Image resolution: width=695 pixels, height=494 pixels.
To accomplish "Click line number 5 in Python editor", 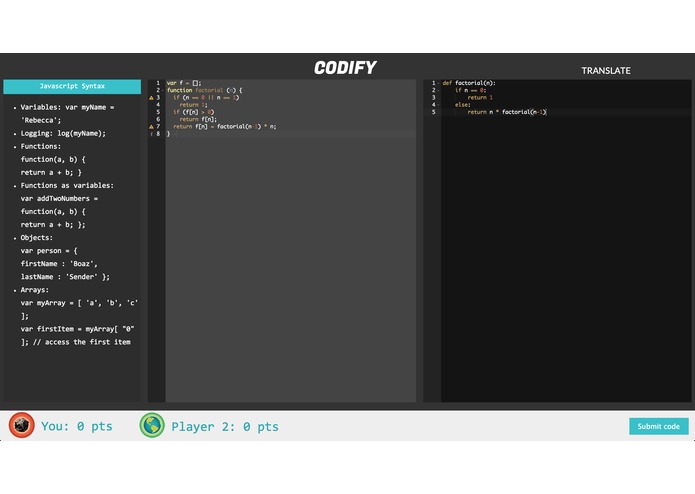I will pos(433,112).
